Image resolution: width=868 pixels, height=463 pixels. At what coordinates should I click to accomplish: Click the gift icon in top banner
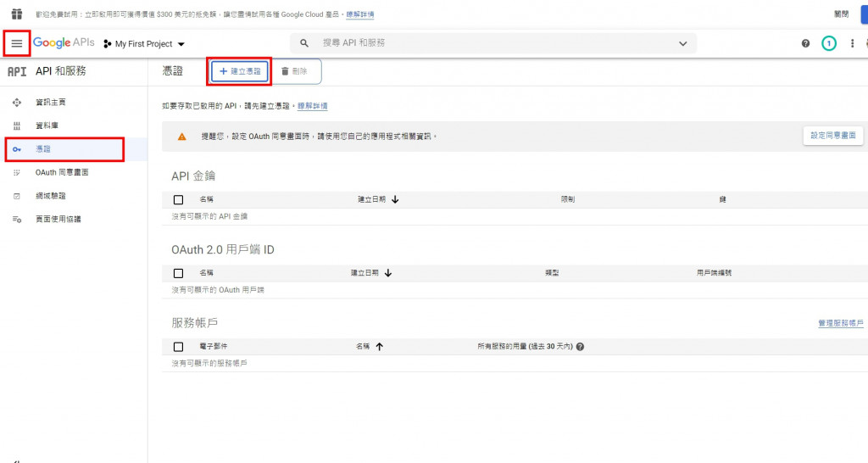[17, 14]
